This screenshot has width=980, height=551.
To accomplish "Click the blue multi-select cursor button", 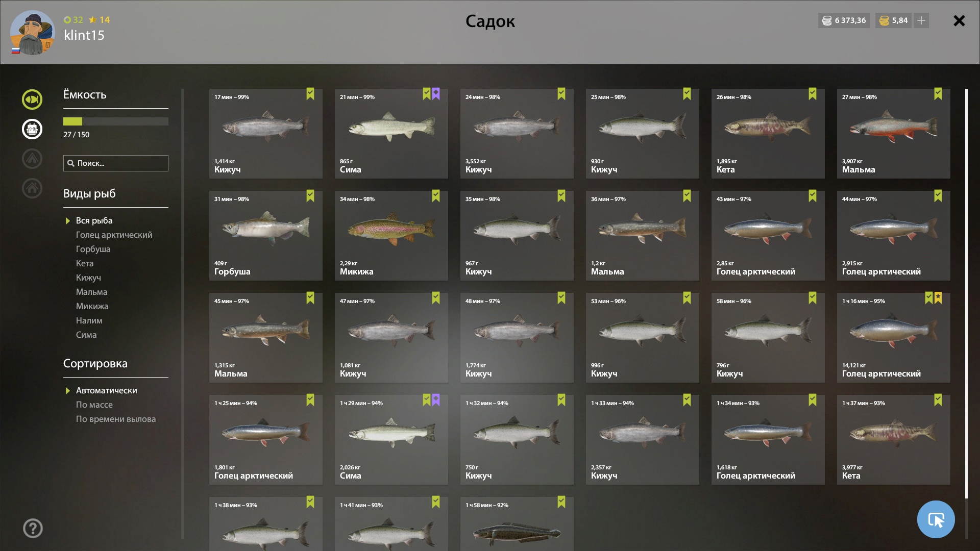I will [x=936, y=519].
